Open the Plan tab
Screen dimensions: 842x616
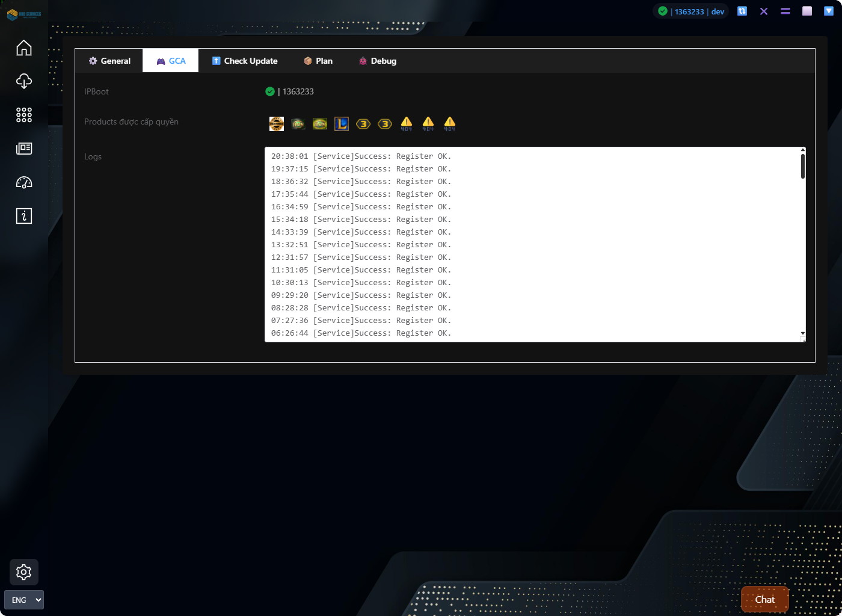(x=318, y=61)
